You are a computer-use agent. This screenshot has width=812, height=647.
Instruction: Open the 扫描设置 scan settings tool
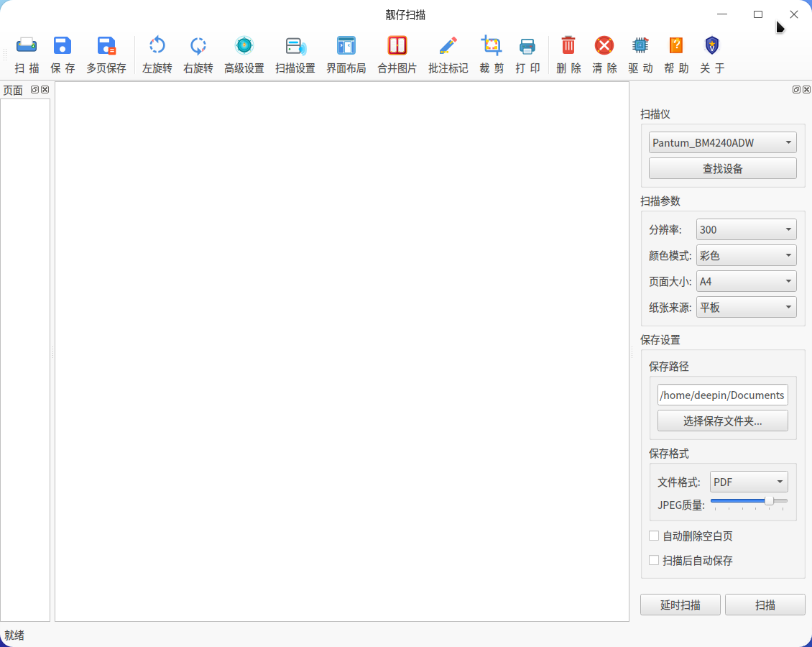[295, 55]
